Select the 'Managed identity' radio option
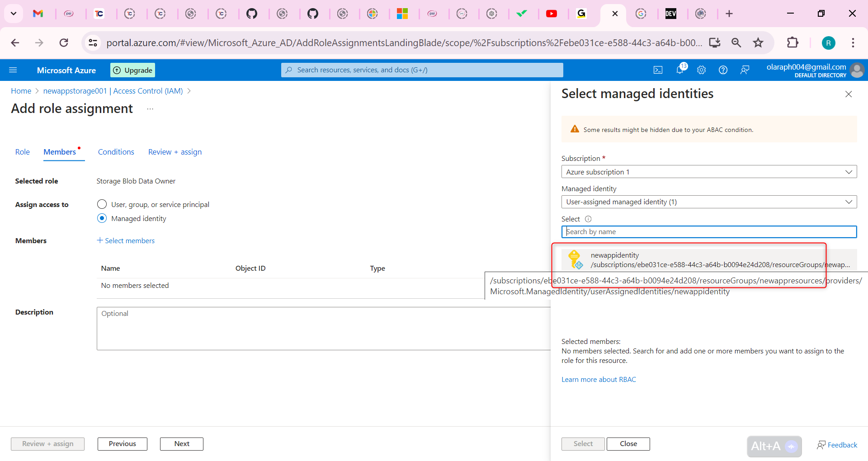The height and width of the screenshot is (461, 868). (x=102, y=218)
